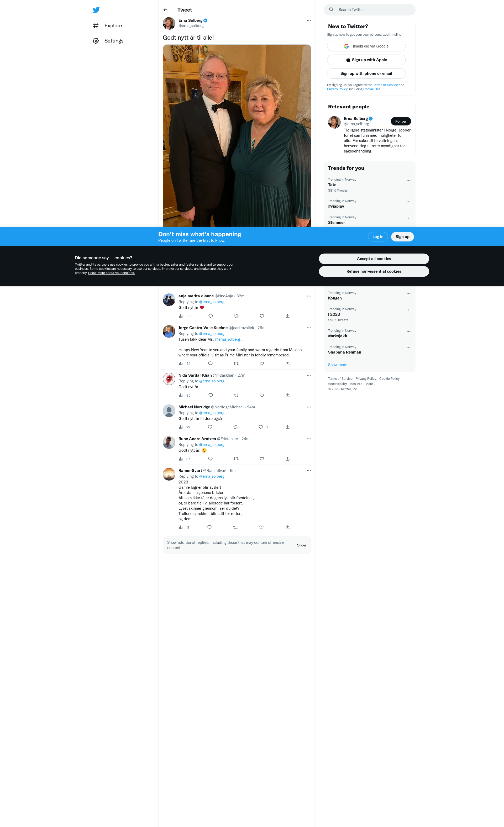Open the Shabana Rehman trending topic
The height and width of the screenshot is (827, 504).
coord(369,350)
